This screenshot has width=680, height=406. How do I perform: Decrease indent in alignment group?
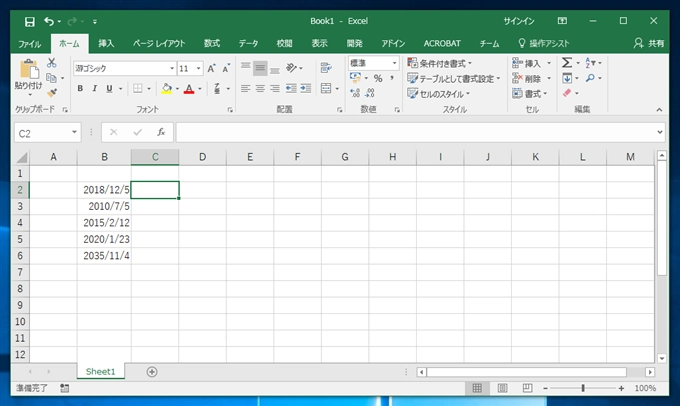pyautogui.click(x=291, y=88)
